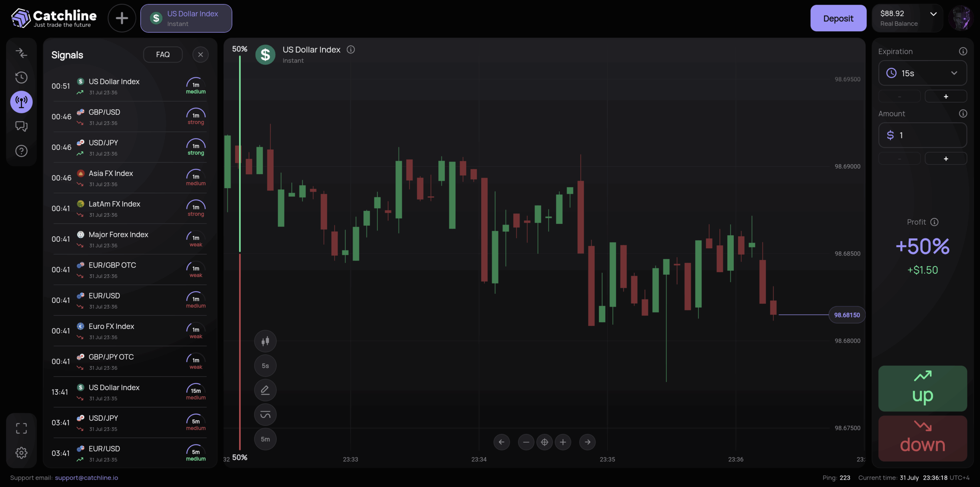
Task: Toggle the collapse sidebar arrows icon
Action: click(x=21, y=54)
